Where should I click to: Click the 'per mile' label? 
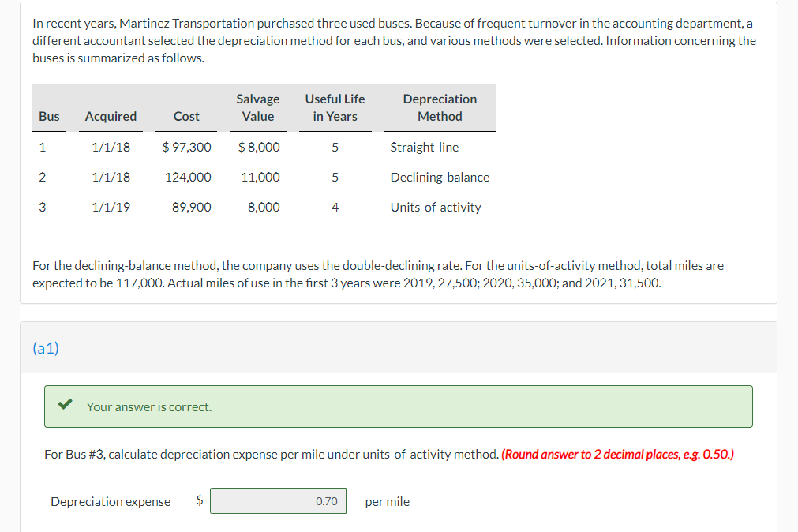388,501
